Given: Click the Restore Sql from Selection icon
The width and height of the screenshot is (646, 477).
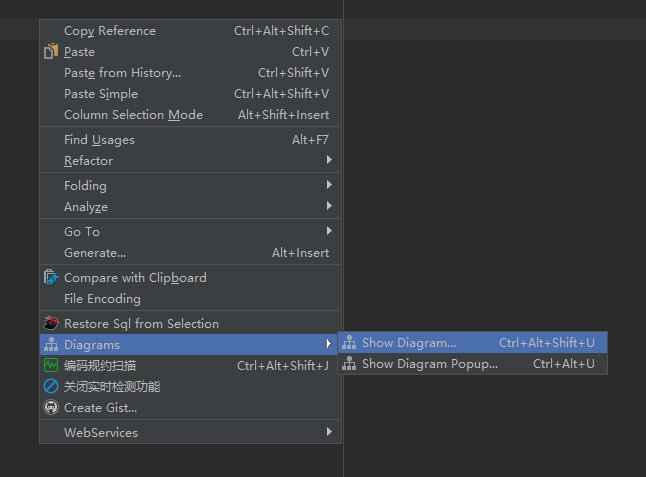Looking at the screenshot, I should [51, 323].
